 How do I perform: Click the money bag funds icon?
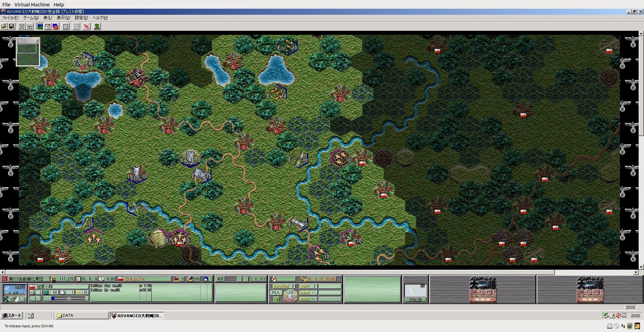pos(53,279)
